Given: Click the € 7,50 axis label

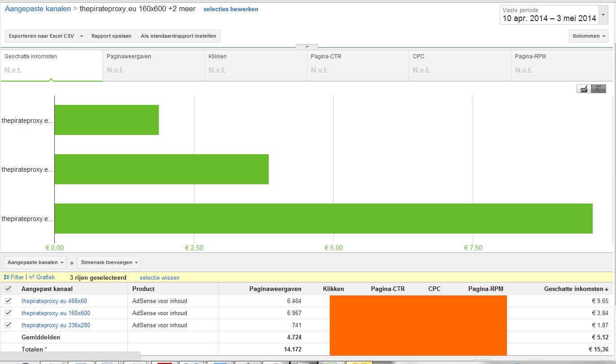Looking at the screenshot, I should coord(473,248).
